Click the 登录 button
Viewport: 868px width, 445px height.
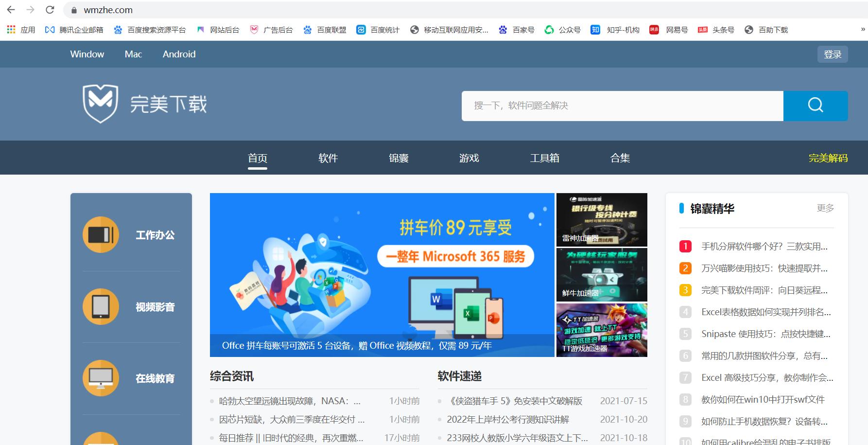coord(833,54)
